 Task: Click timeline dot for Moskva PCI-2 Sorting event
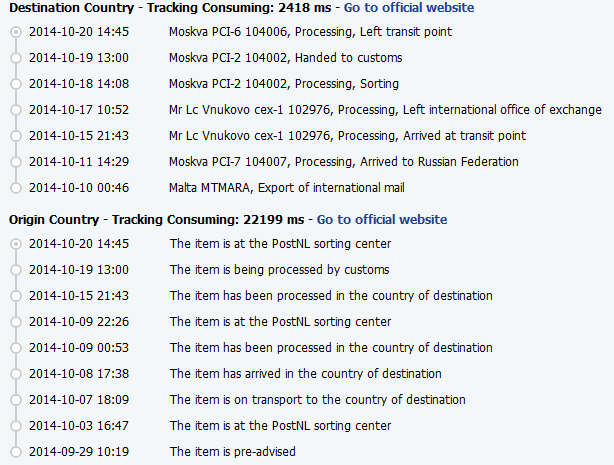[15, 84]
